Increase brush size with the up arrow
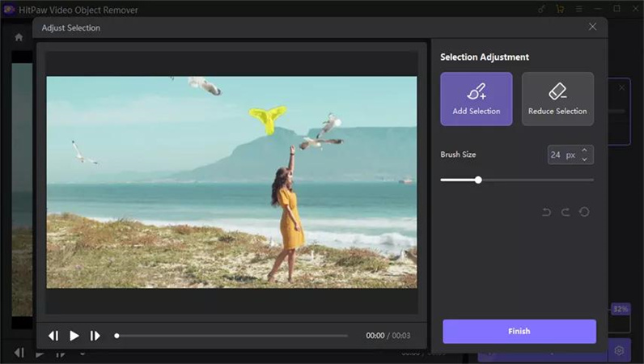 (x=585, y=150)
